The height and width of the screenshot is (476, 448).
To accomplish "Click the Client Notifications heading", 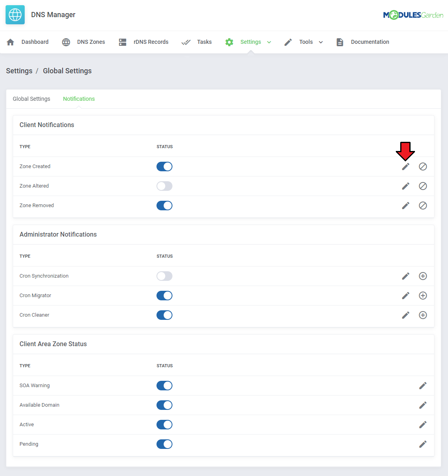I will (47, 125).
